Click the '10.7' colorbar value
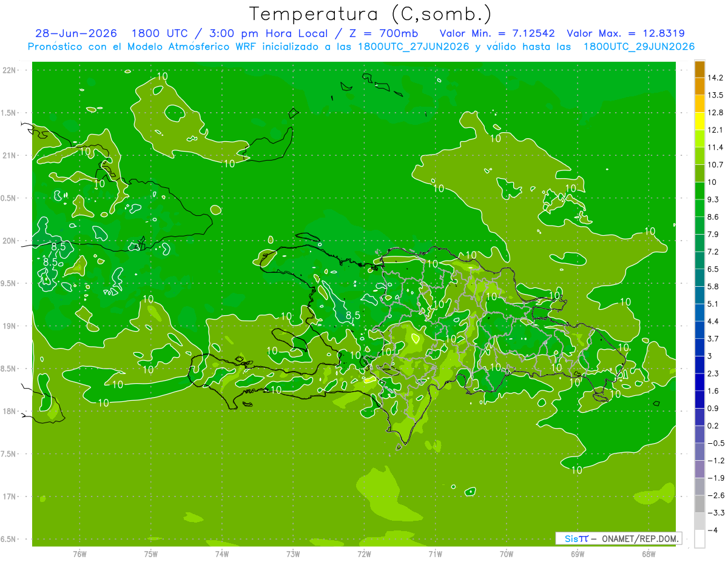 tap(715, 164)
